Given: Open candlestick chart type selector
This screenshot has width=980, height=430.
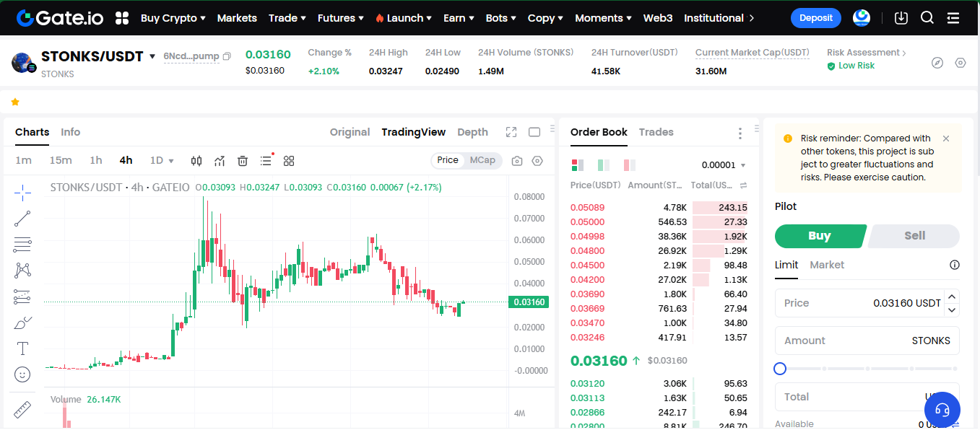Looking at the screenshot, I should pyautogui.click(x=196, y=160).
